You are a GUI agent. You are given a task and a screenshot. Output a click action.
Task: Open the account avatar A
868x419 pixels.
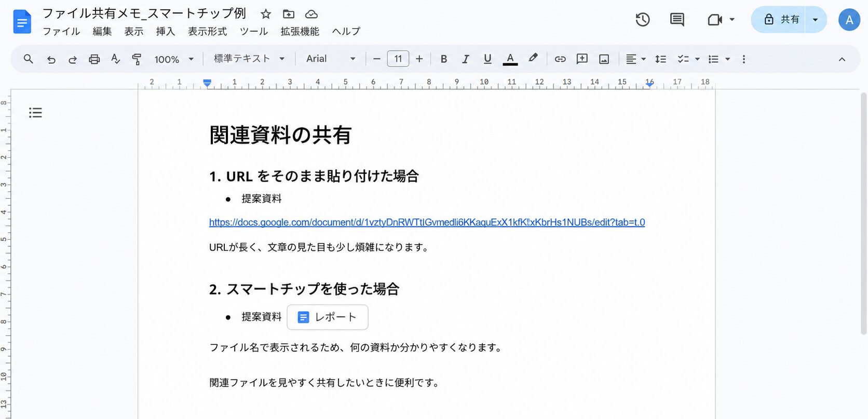[849, 20]
